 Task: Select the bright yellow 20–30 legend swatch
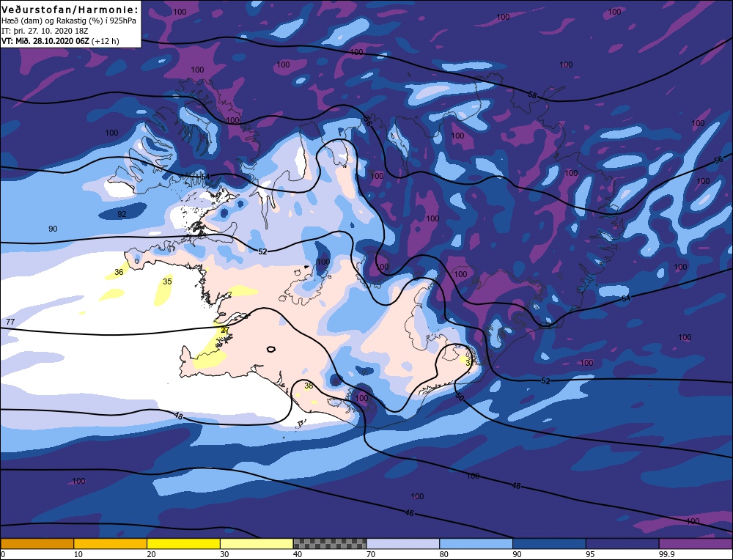(183, 544)
